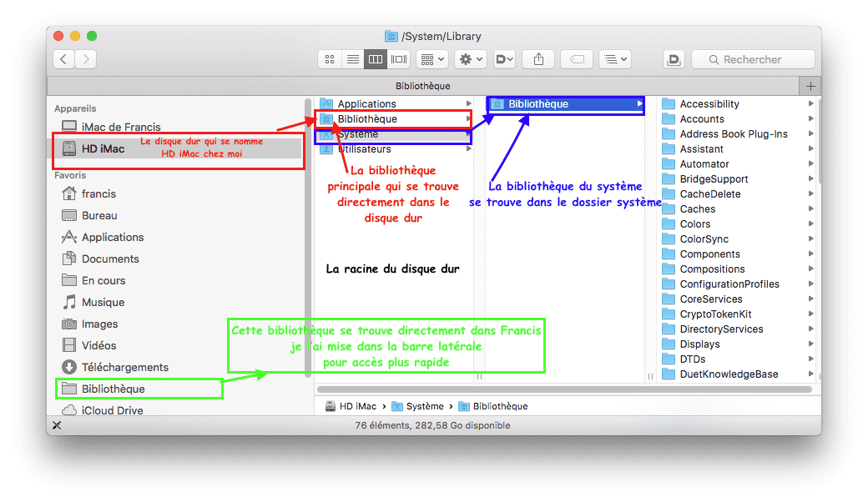Select Bibliothèque in the second column

(x=565, y=103)
